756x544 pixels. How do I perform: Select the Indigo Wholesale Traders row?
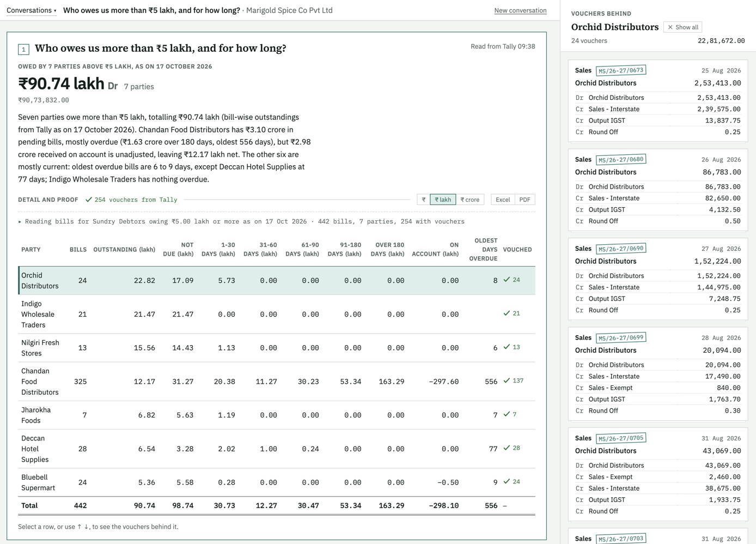coord(277,315)
